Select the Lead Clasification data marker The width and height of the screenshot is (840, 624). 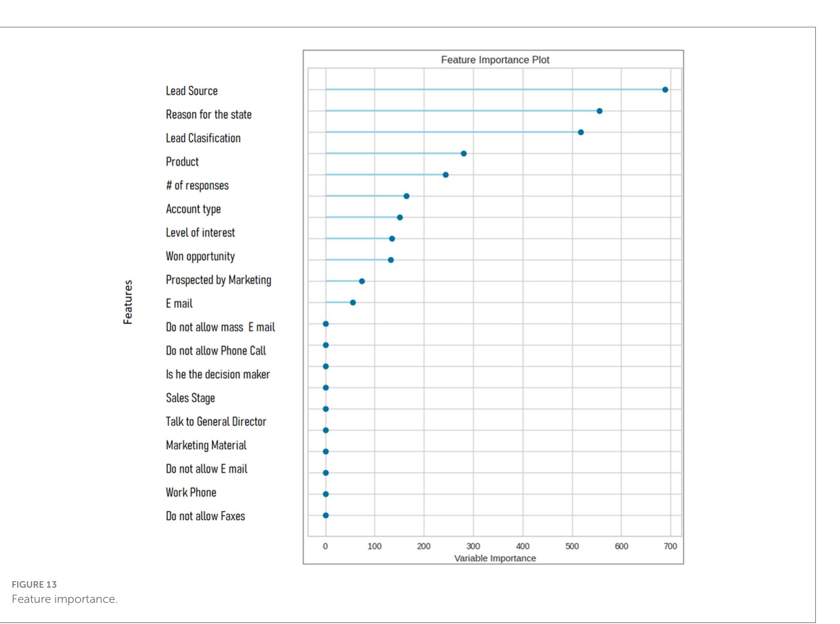[x=581, y=132]
